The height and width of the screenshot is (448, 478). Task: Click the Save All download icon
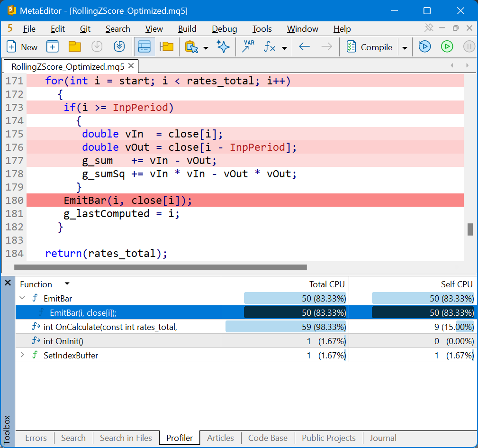coord(119,46)
